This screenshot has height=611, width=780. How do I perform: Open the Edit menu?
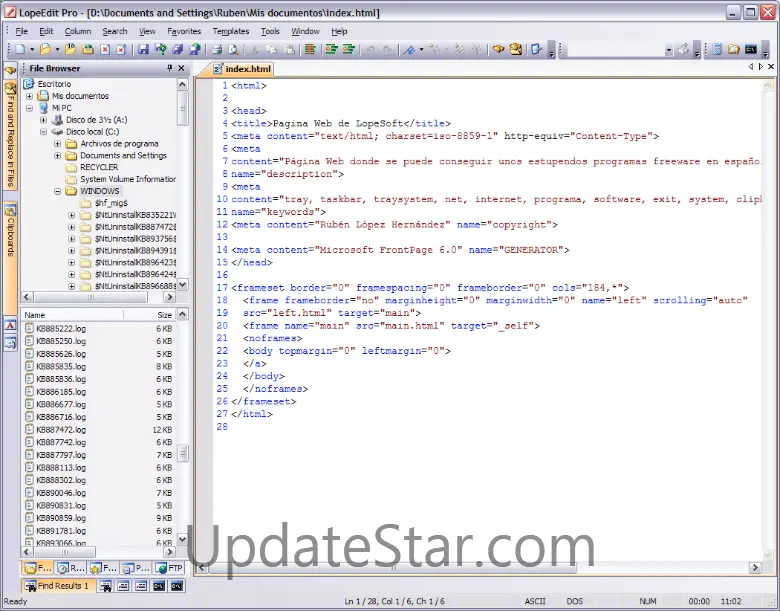point(46,31)
